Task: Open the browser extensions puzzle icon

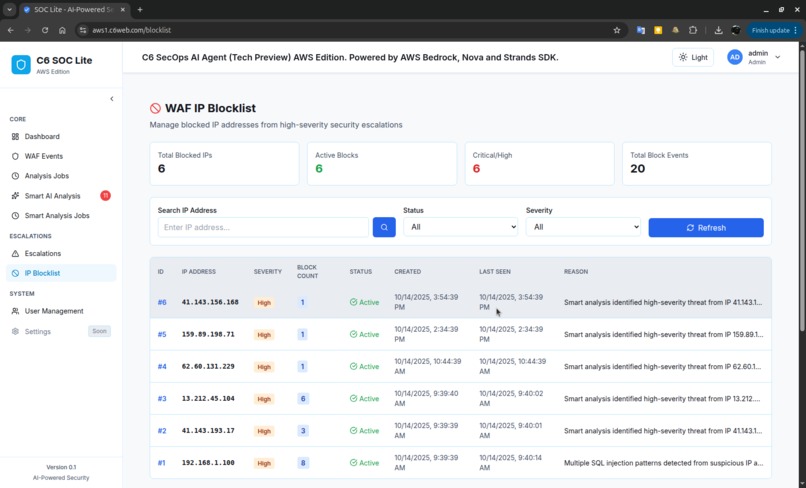Action: [x=693, y=30]
